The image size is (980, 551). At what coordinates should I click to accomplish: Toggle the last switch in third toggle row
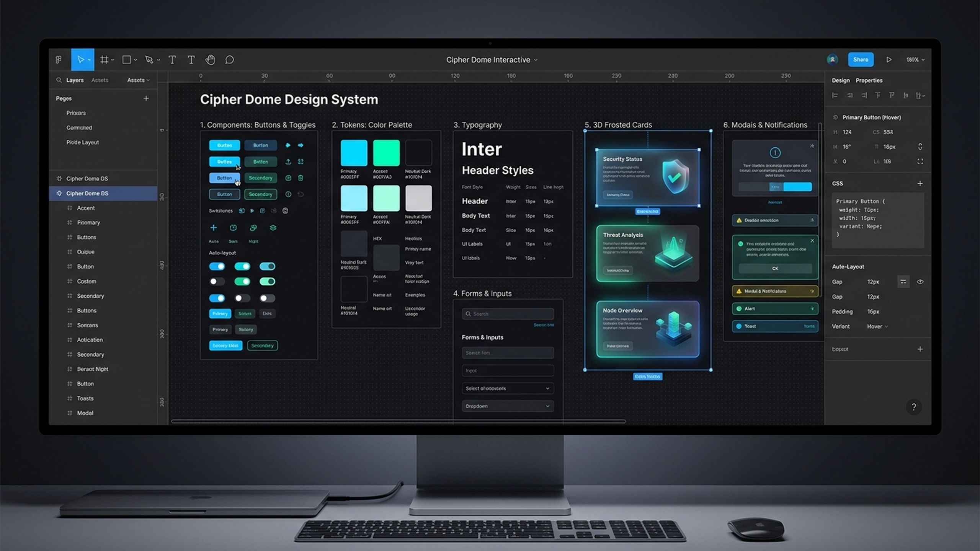point(267,298)
